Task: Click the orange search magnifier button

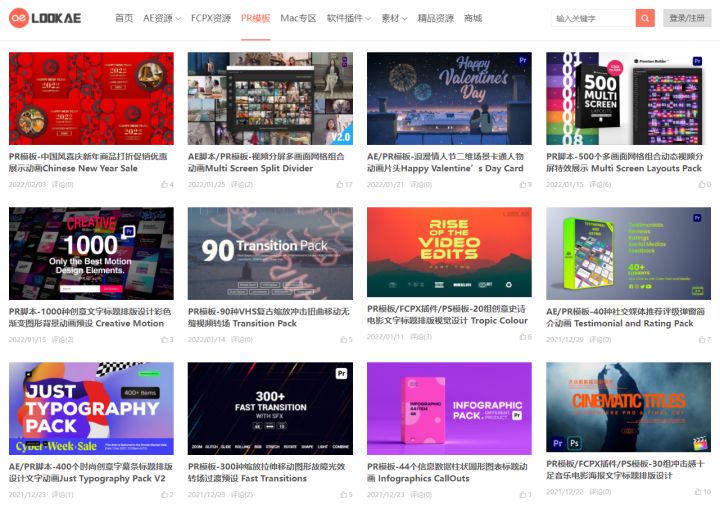Action: coord(645,18)
